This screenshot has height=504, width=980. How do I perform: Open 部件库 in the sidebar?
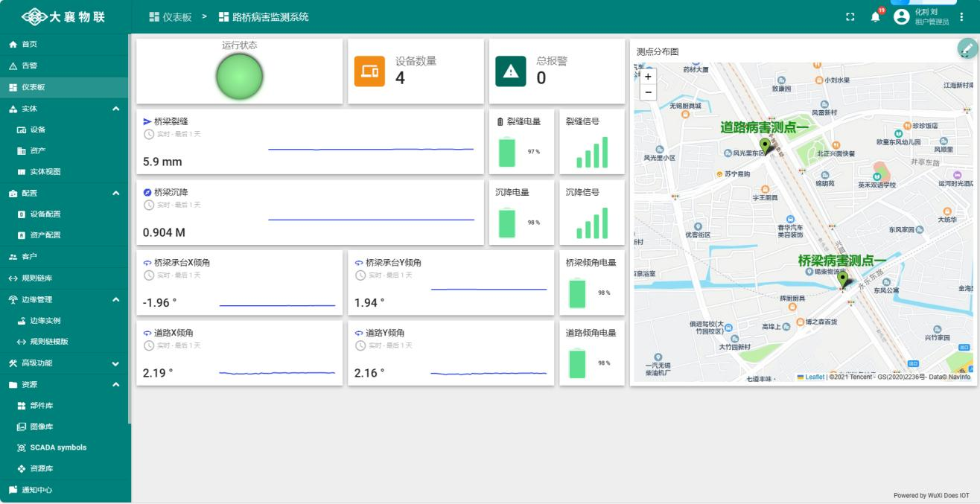[x=64, y=406]
